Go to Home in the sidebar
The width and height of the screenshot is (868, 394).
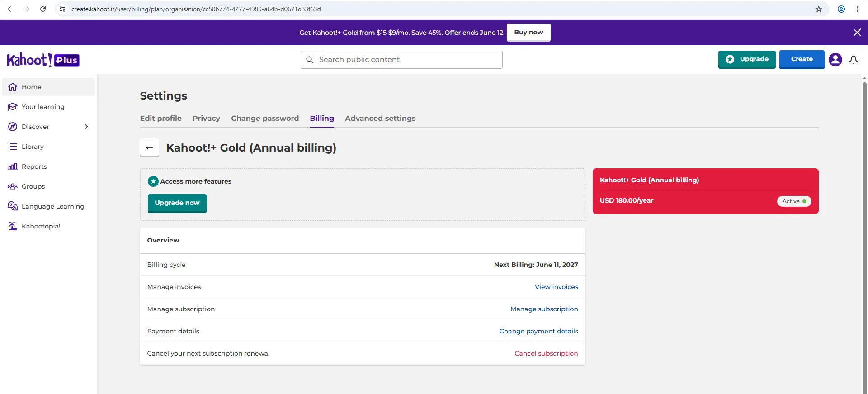click(49, 87)
